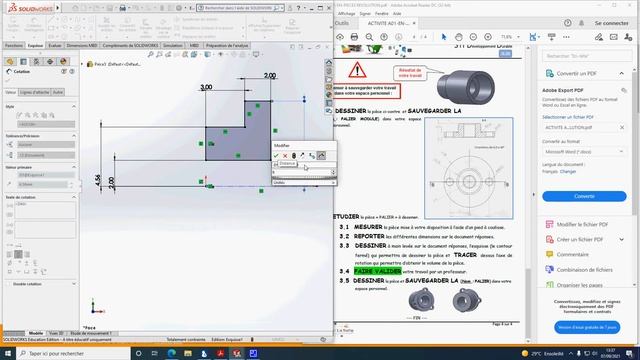Select the center text justification button in Cotation panel
The height and width of the screenshot is (360, 640).
(x=18, y=254)
